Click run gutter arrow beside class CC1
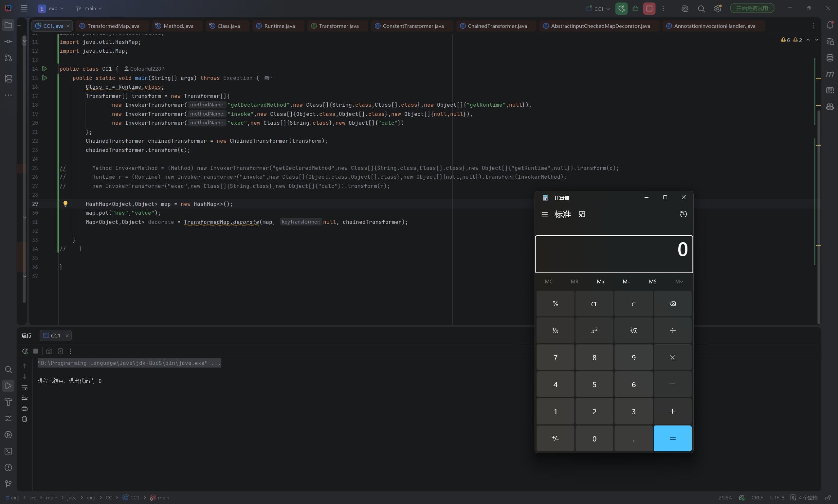Screen dimensions: 838x504 coord(45,69)
